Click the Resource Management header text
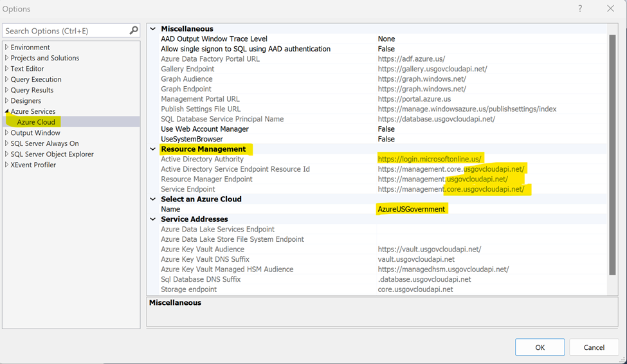Viewport: 627px width, 364px height. point(203,149)
